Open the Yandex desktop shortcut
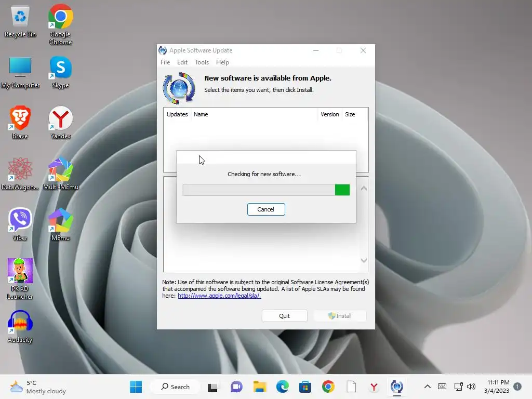The width and height of the screenshot is (532, 399). [x=60, y=123]
